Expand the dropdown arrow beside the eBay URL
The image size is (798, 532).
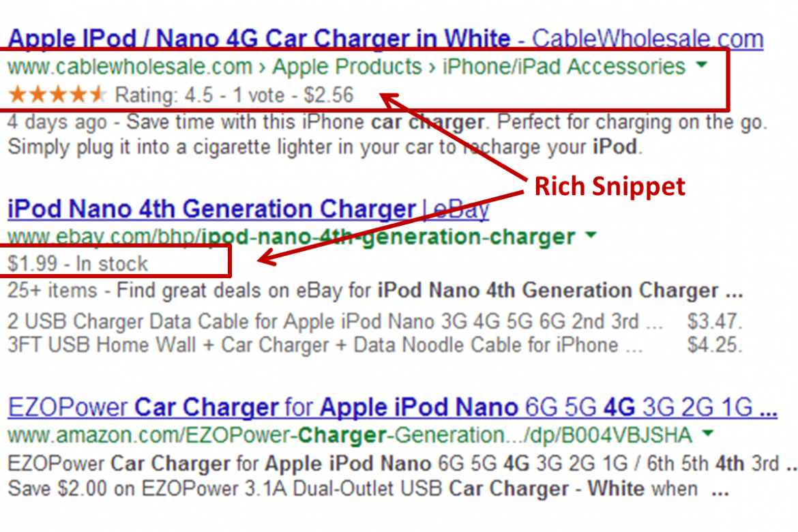[x=591, y=235]
